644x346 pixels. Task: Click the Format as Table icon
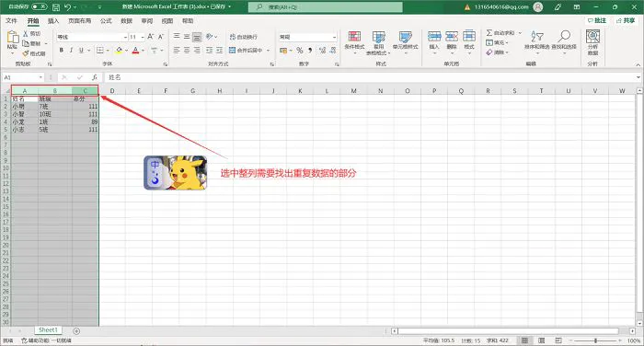click(379, 37)
